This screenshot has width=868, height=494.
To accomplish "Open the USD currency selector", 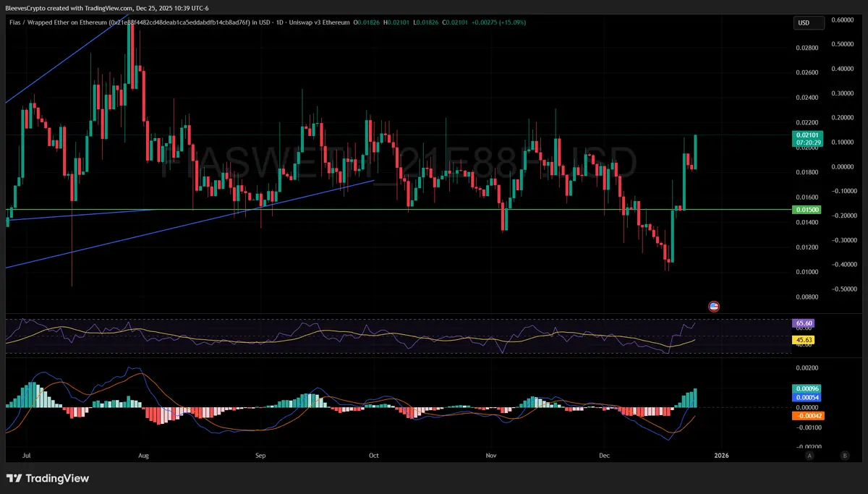I will 809,23.
